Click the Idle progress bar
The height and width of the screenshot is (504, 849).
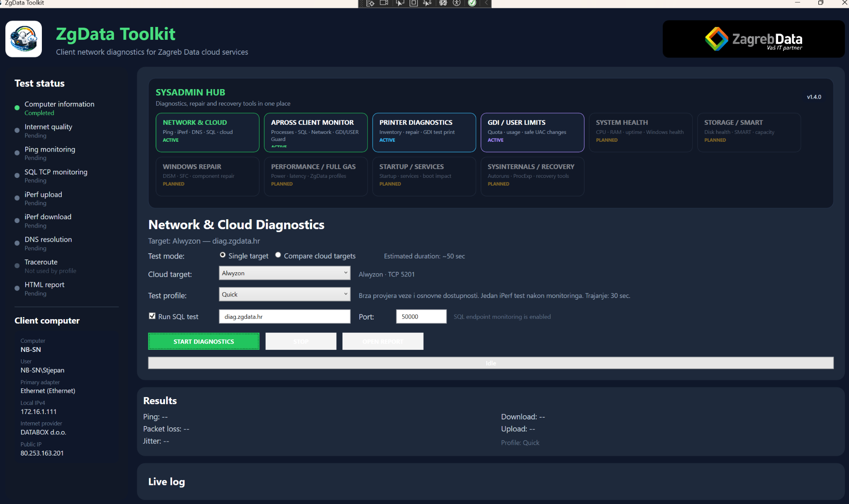[491, 363]
